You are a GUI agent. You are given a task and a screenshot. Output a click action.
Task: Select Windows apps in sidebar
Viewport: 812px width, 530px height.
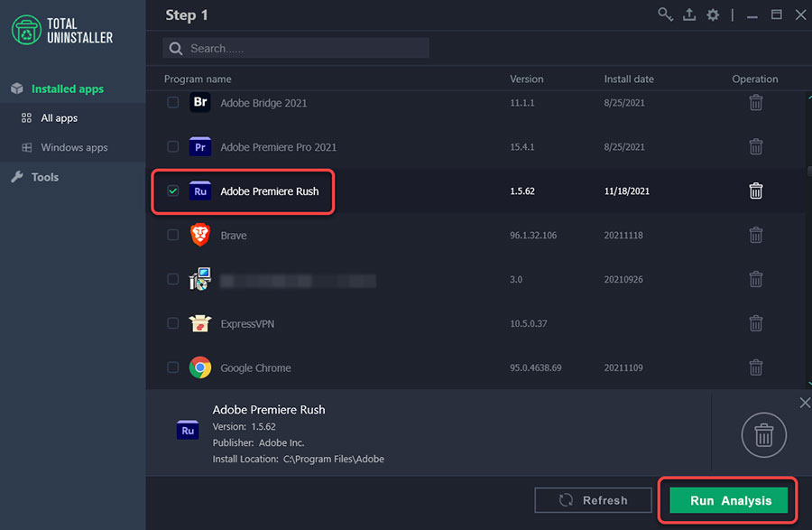[x=72, y=148]
